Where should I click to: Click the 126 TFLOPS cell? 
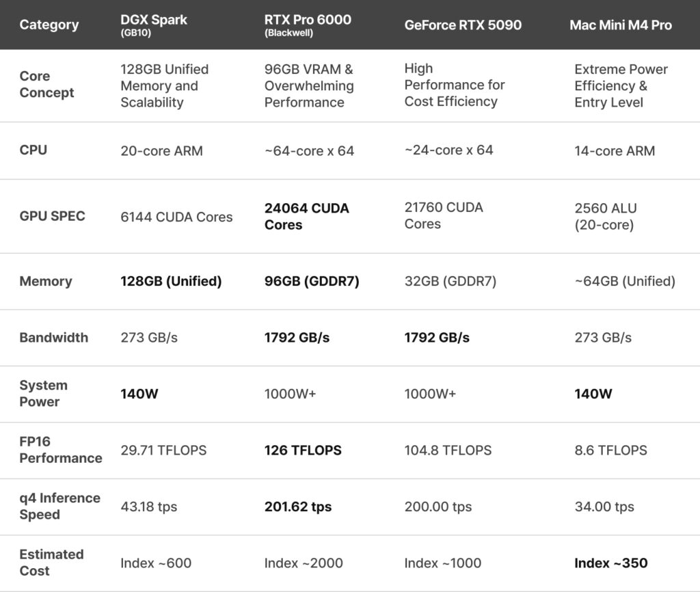pos(303,450)
